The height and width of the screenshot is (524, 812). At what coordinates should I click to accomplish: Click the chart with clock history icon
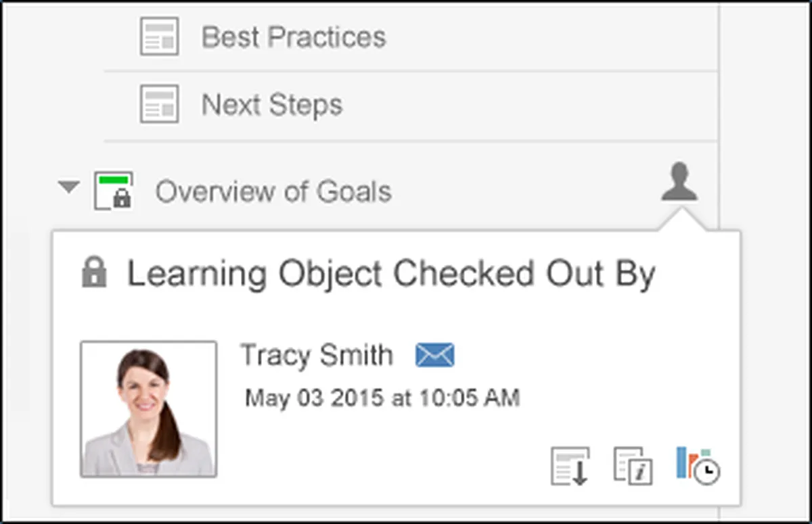click(697, 466)
